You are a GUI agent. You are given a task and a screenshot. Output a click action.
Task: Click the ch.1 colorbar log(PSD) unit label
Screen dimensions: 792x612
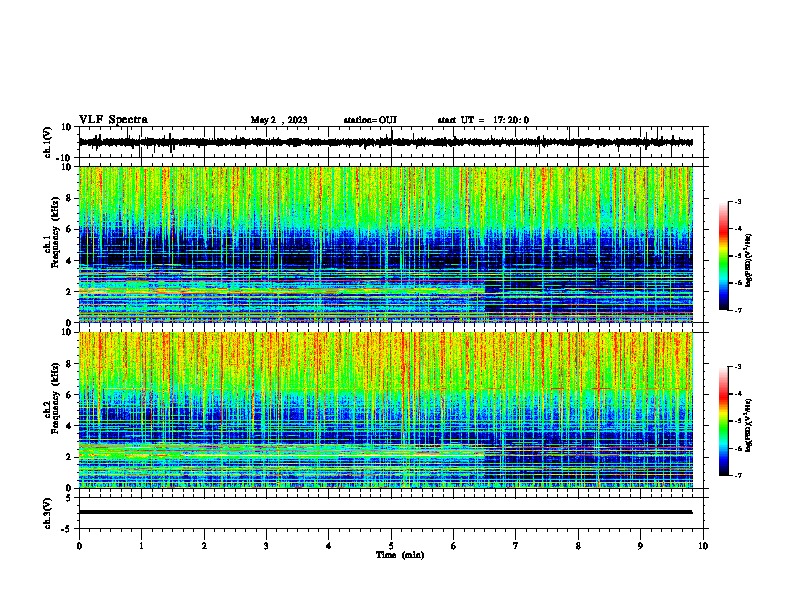tap(749, 260)
